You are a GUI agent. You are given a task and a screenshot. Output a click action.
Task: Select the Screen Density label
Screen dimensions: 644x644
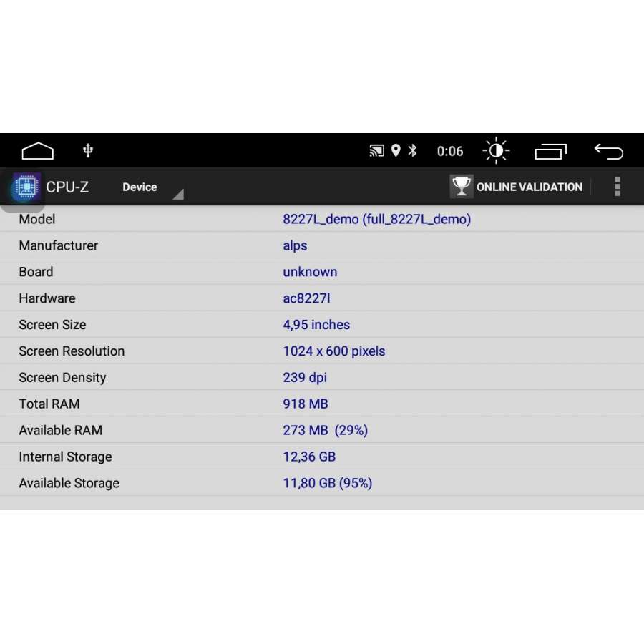point(62,378)
